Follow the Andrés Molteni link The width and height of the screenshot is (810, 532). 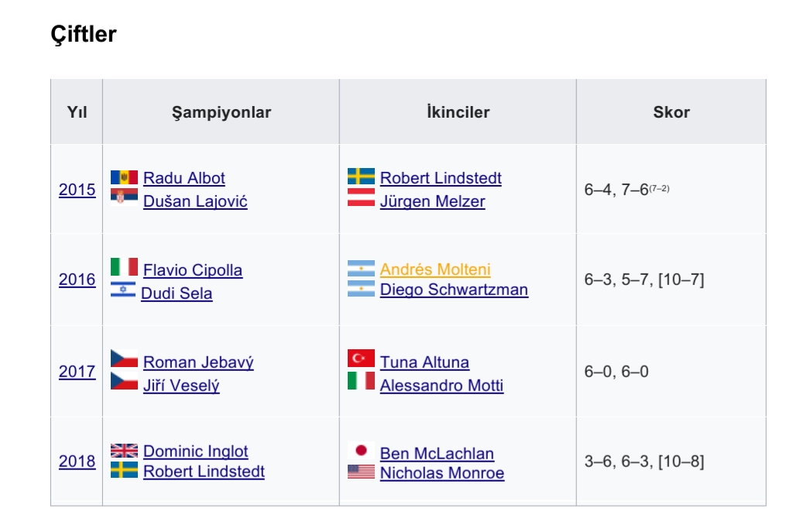point(435,269)
